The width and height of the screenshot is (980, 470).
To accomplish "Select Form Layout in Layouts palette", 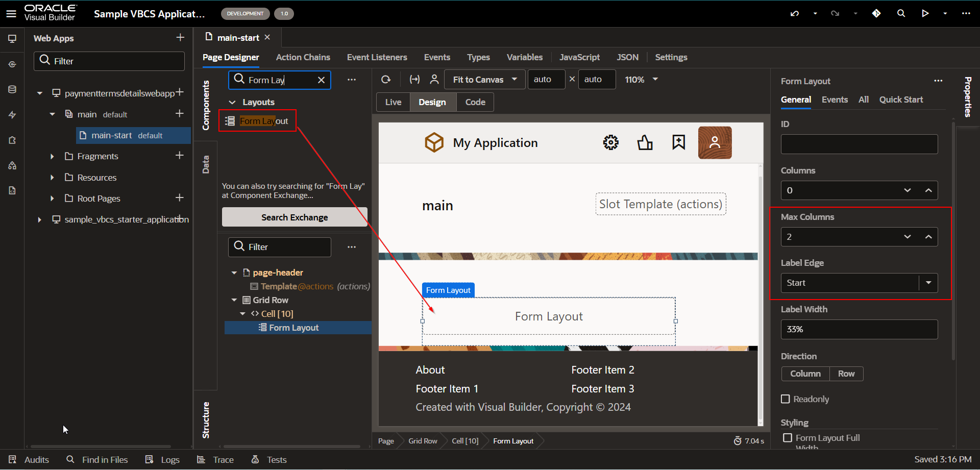I will 257,121.
